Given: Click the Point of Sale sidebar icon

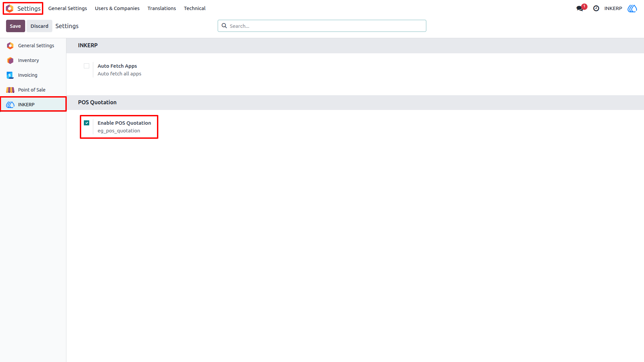Looking at the screenshot, I should point(10,90).
